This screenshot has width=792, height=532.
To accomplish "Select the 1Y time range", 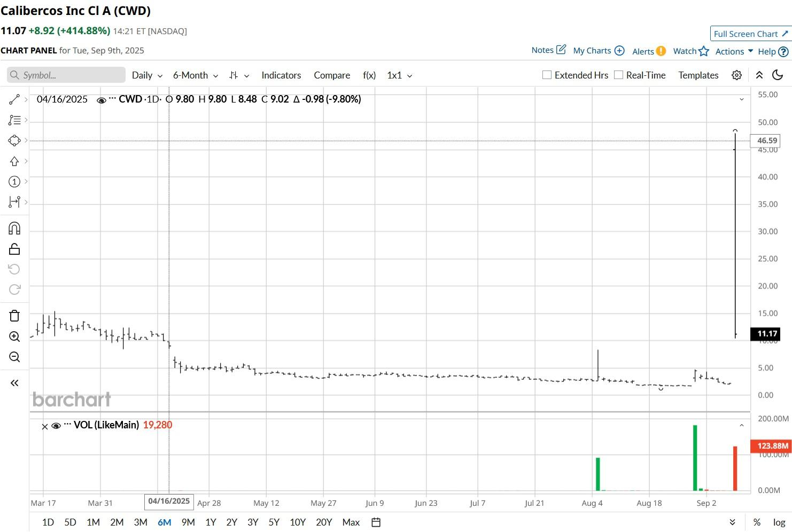I will click(211, 522).
